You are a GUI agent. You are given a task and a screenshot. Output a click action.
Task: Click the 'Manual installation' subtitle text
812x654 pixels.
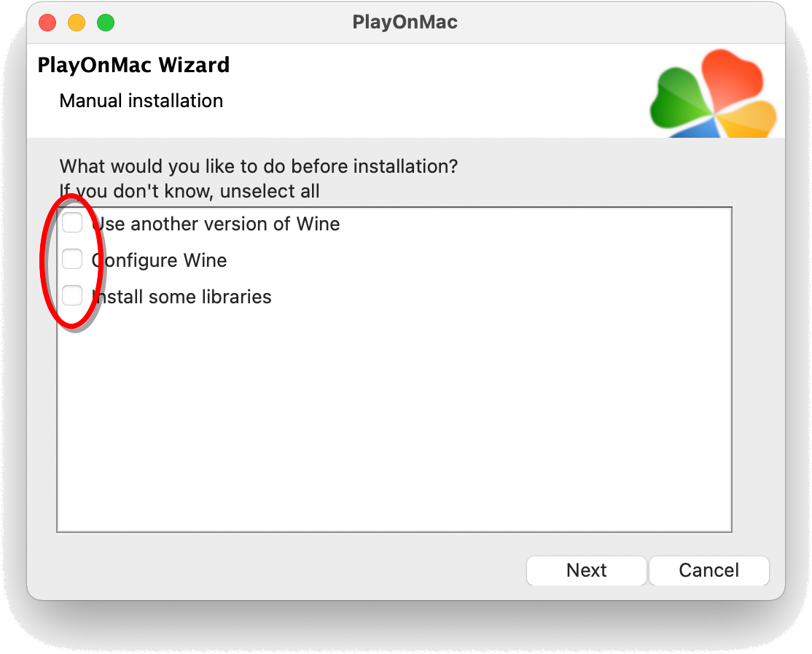[141, 101]
